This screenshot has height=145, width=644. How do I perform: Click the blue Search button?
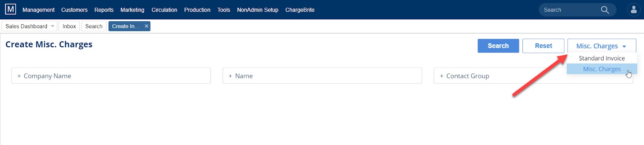click(x=498, y=46)
